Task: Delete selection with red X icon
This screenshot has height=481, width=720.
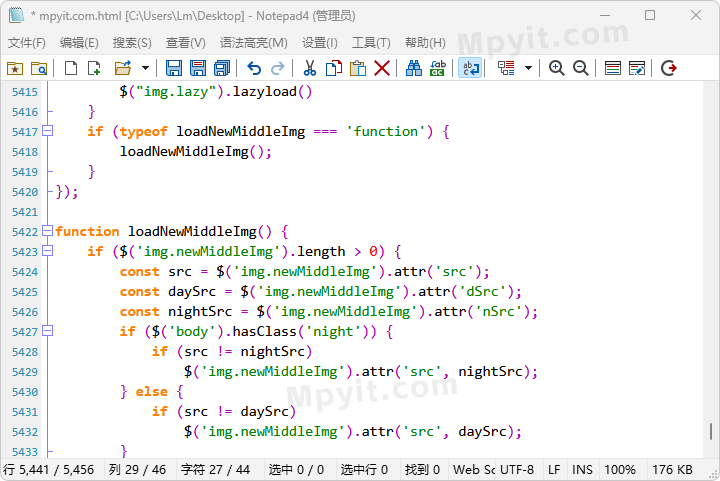Action: point(382,68)
